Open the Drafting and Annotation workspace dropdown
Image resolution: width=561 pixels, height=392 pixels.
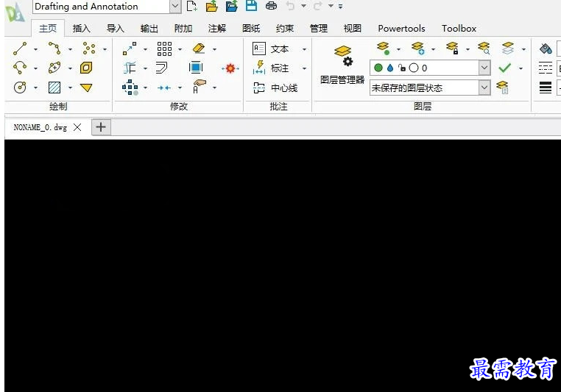click(x=175, y=7)
